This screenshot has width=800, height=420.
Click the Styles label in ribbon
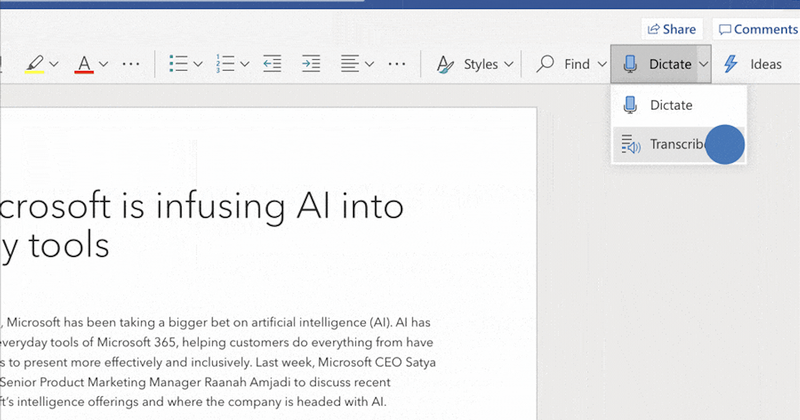pyautogui.click(x=481, y=64)
